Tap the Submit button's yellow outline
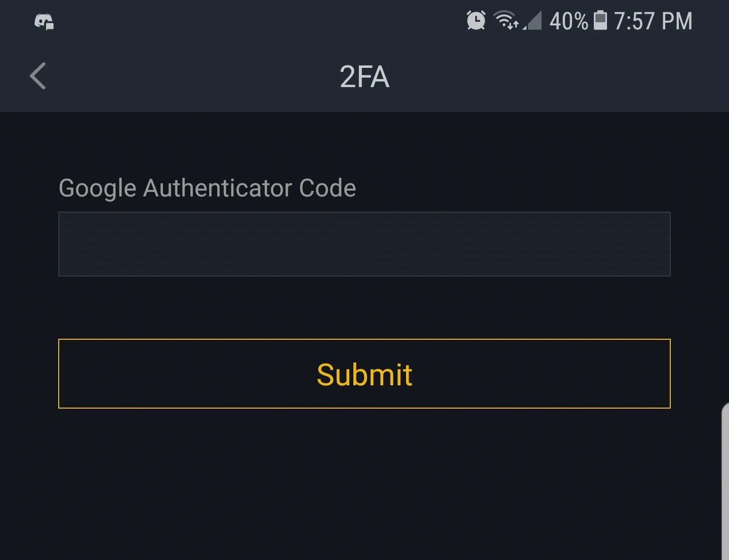Image resolution: width=729 pixels, height=560 pixels. point(364,339)
